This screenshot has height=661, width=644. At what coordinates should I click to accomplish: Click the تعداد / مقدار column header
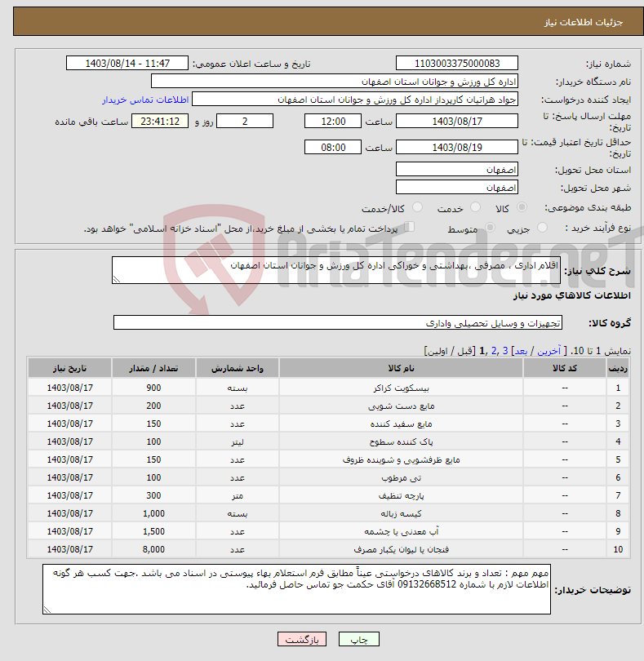(153, 368)
